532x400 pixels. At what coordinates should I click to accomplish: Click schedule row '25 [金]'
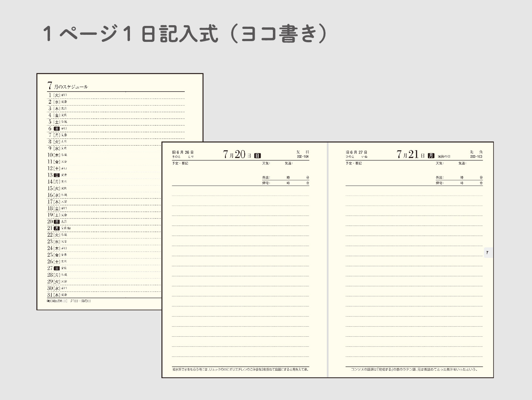point(104,255)
